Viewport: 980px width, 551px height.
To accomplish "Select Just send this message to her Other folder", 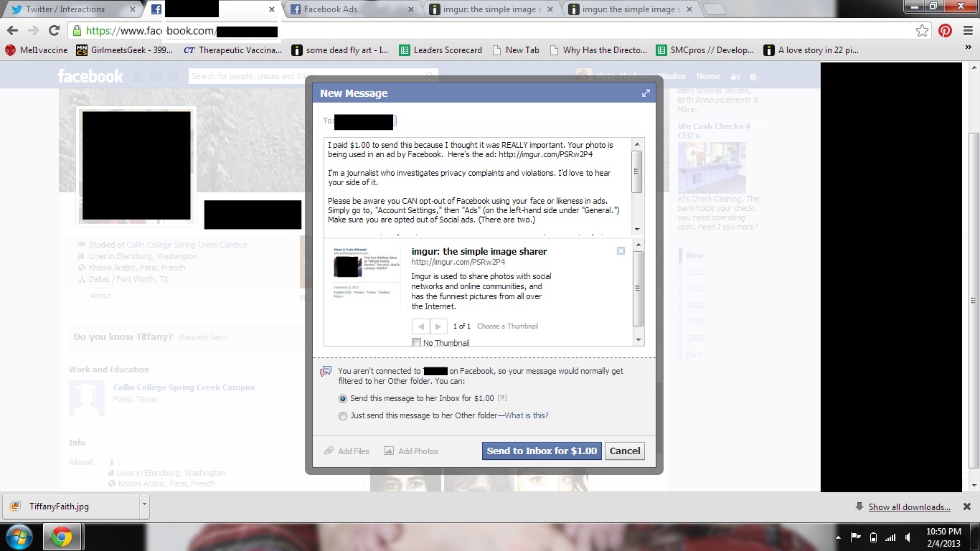I will [x=343, y=415].
